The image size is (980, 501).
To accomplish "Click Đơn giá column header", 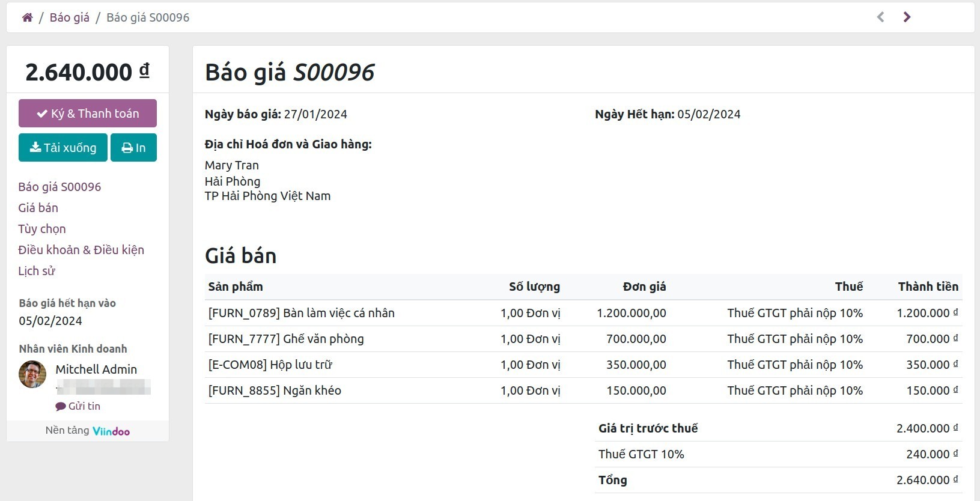I will click(x=644, y=287).
